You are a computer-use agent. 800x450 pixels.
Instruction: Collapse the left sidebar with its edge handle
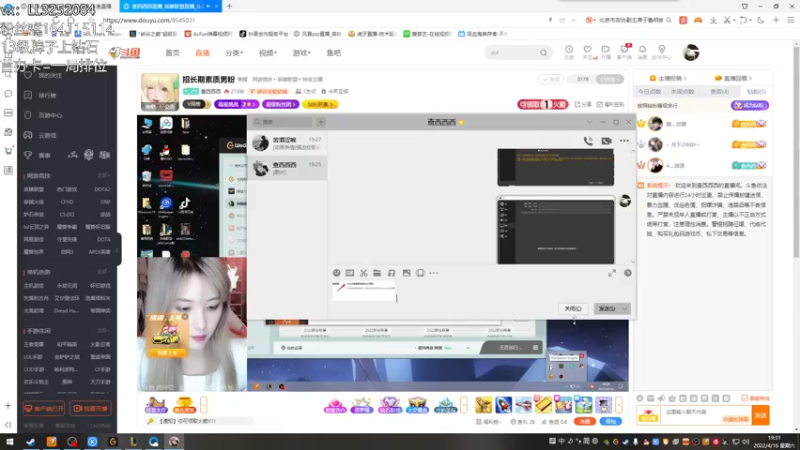coord(118,249)
